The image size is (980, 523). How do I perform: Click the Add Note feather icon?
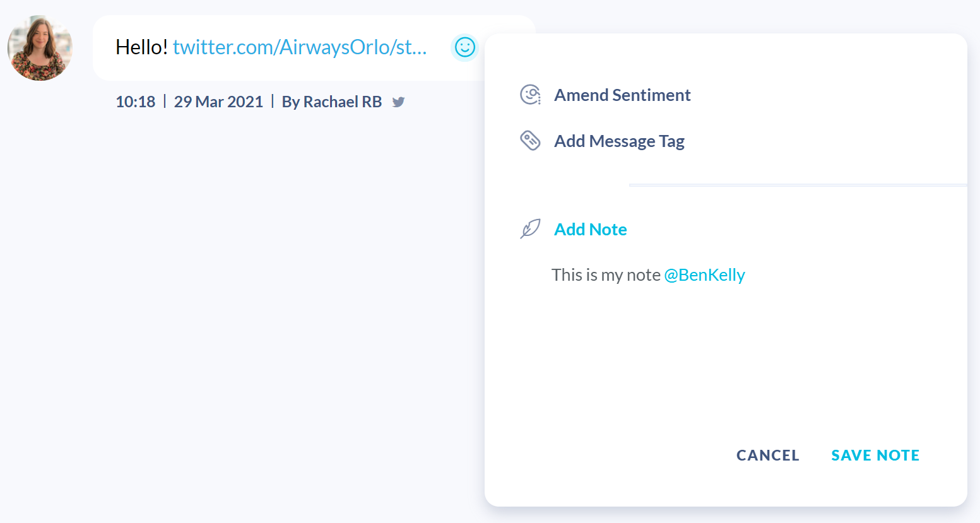click(530, 229)
